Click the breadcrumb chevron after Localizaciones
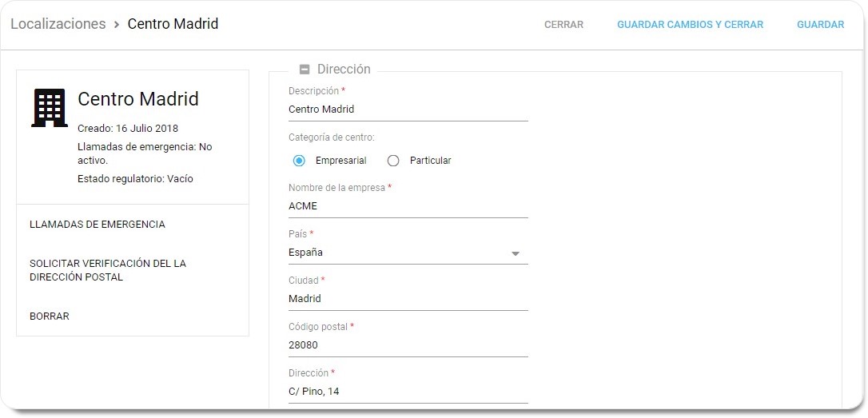This screenshot has height=418, width=868. (x=117, y=24)
